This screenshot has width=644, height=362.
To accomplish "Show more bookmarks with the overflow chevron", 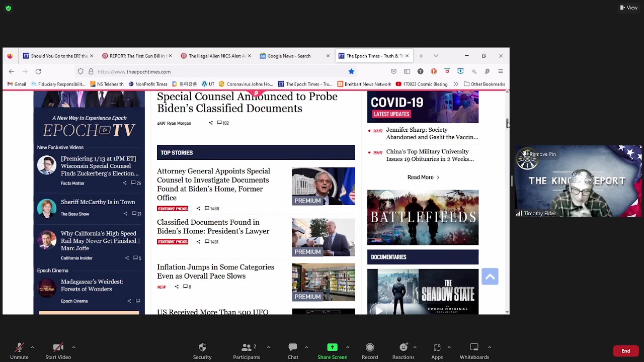I will (x=456, y=84).
